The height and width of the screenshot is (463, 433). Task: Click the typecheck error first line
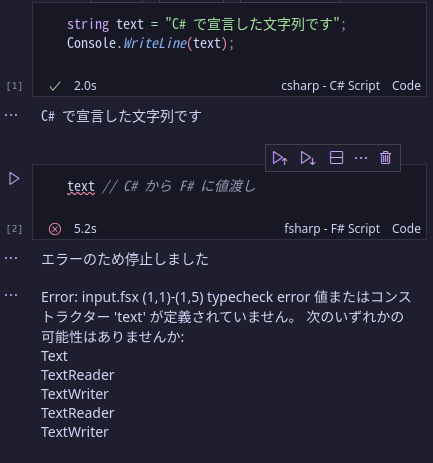tap(226, 297)
